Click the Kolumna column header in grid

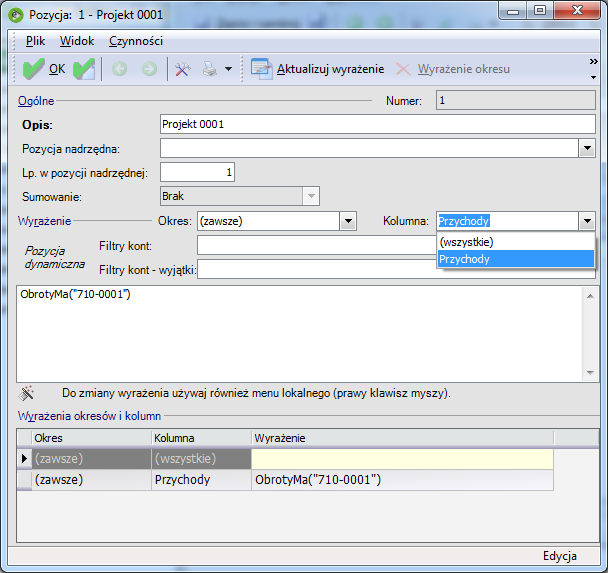click(201, 438)
